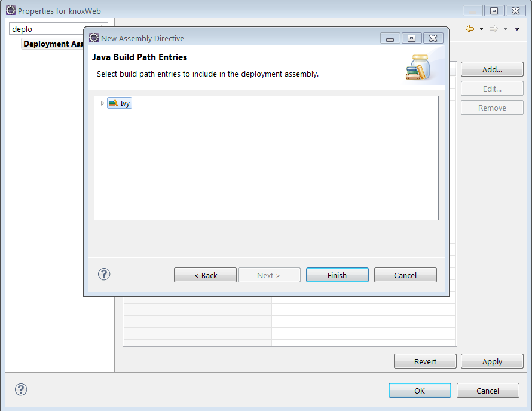Viewport: 532px width, 411px height.
Task: Open back history dropdown arrow
Action: coord(481,29)
